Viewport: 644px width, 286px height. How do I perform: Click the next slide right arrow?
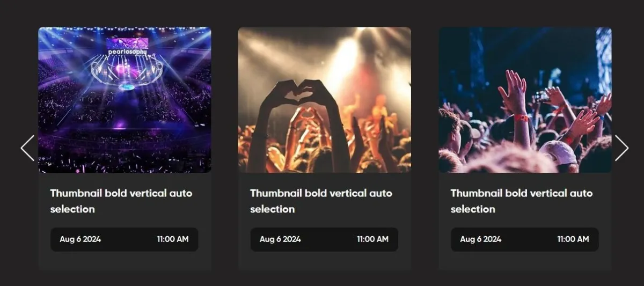point(621,148)
